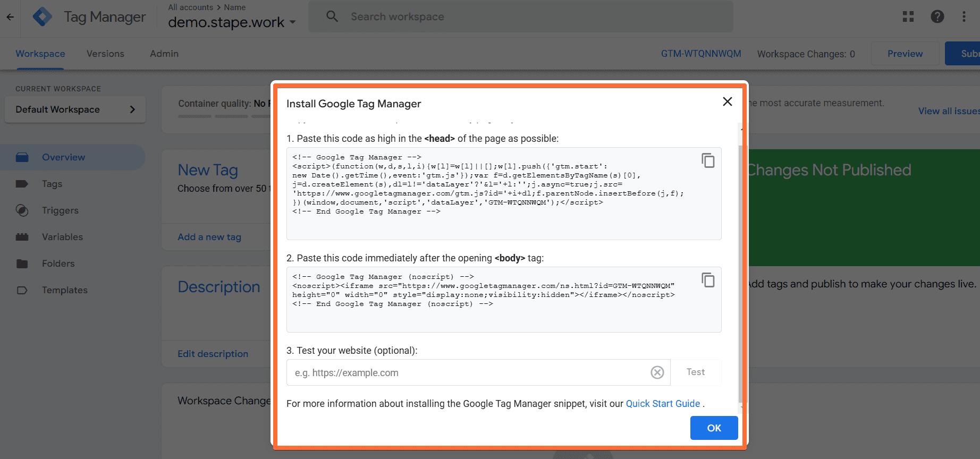Open the help question mark menu

point(937,16)
